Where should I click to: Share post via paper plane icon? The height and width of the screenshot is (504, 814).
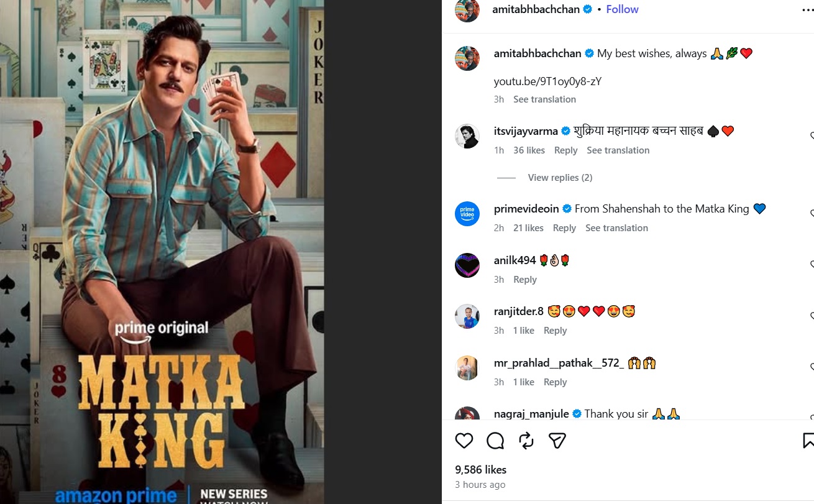pyautogui.click(x=557, y=441)
